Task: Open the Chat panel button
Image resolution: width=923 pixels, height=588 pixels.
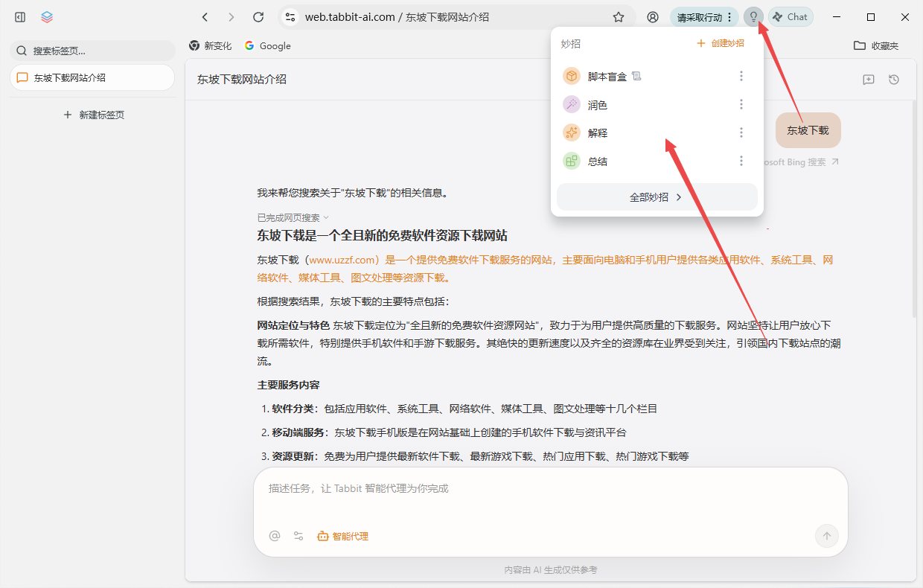Action: pos(791,17)
